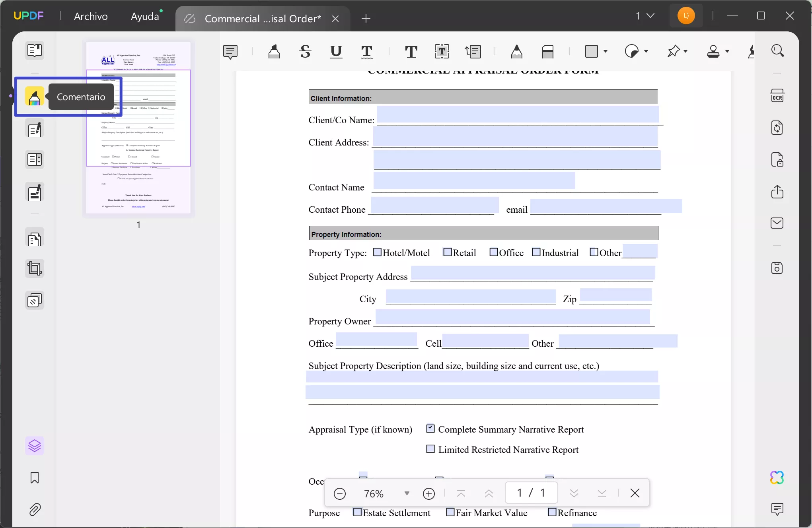Open the Archivo menu
Screen dimensions: 812x528
[x=91, y=16]
